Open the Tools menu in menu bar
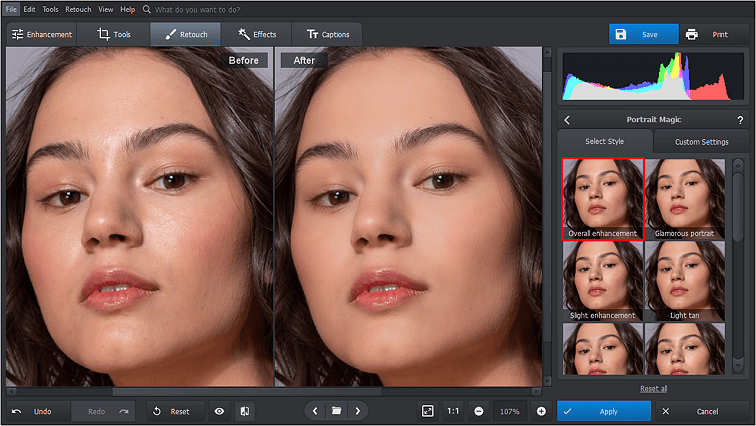This screenshot has width=756, height=426. click(50, 9)
